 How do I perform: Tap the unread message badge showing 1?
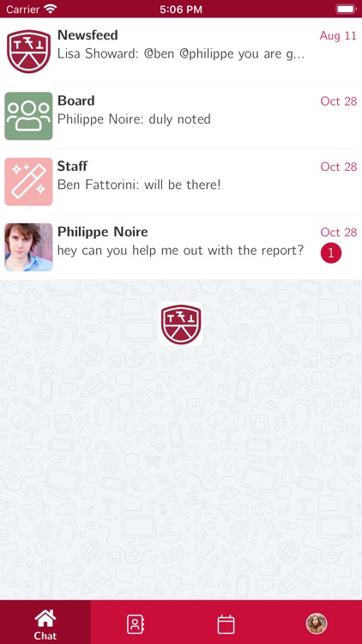click(331, 253)
